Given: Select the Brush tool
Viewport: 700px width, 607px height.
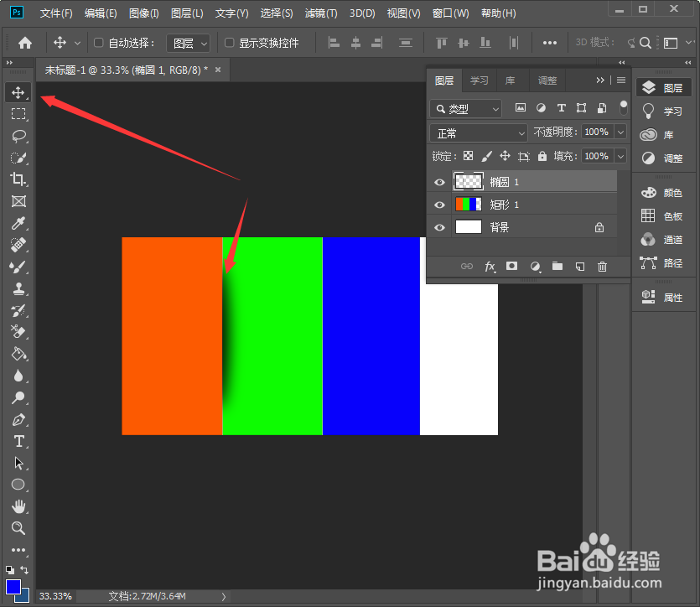Looking at the screenshot, I should coord(18,267).
